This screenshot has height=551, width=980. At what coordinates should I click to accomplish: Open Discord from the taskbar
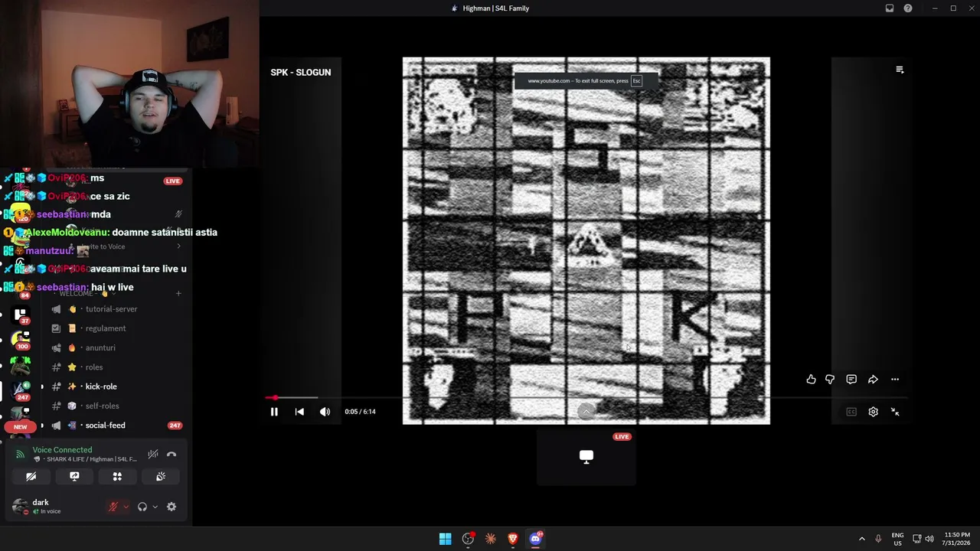pos(536,539)
